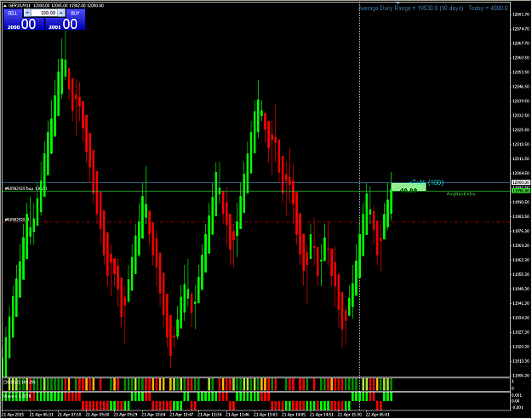The image size is (532, 419).
Task: Click the 22 Apr 06:01 time axis label
Action: pos(377,415)
